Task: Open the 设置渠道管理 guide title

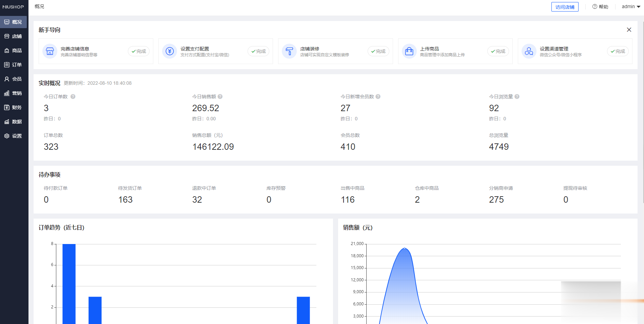Action: [x=554, y=49]
